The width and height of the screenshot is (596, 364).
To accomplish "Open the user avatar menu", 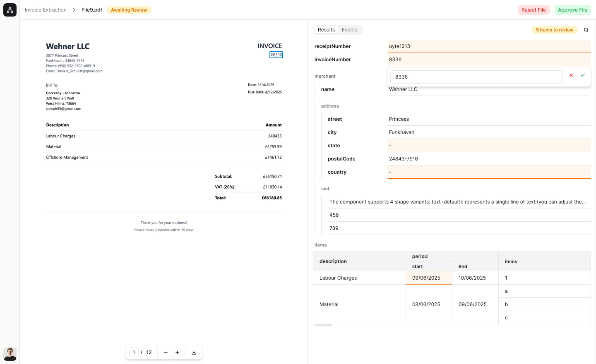I will pos(10,354).
